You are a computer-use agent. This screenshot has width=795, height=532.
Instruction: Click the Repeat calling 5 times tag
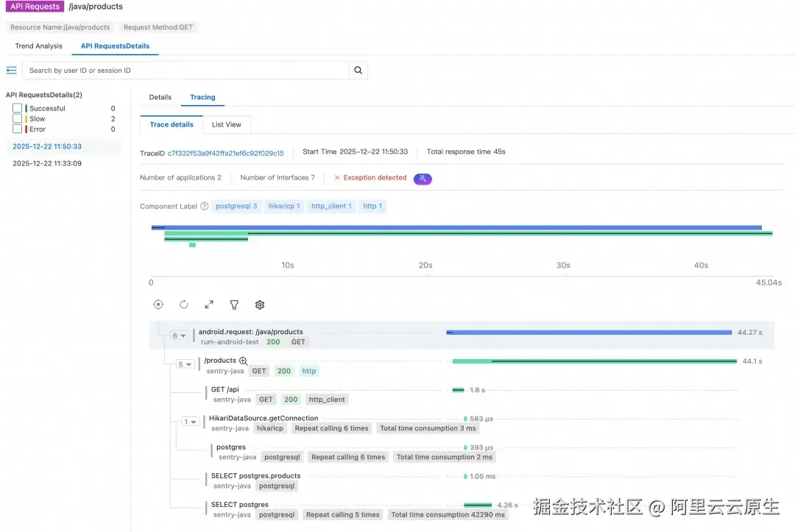pos(343,515)
